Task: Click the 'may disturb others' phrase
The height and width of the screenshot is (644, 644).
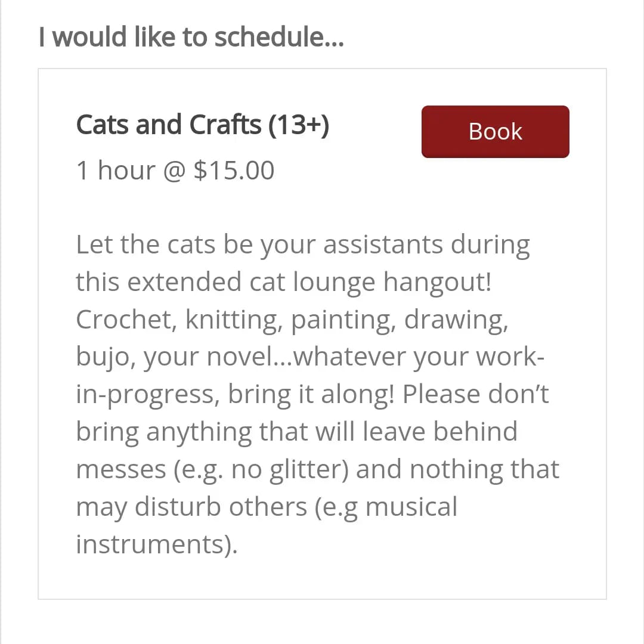Action: pyautogui.click(x=192, y=506)
